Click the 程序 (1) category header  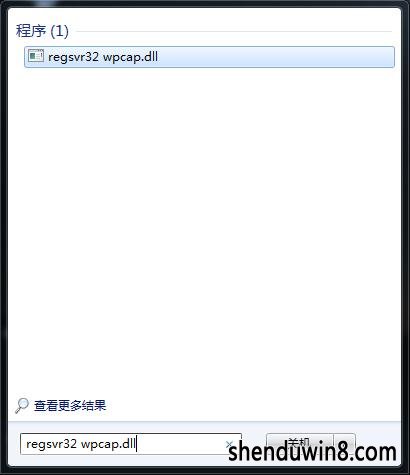[42, 31]
